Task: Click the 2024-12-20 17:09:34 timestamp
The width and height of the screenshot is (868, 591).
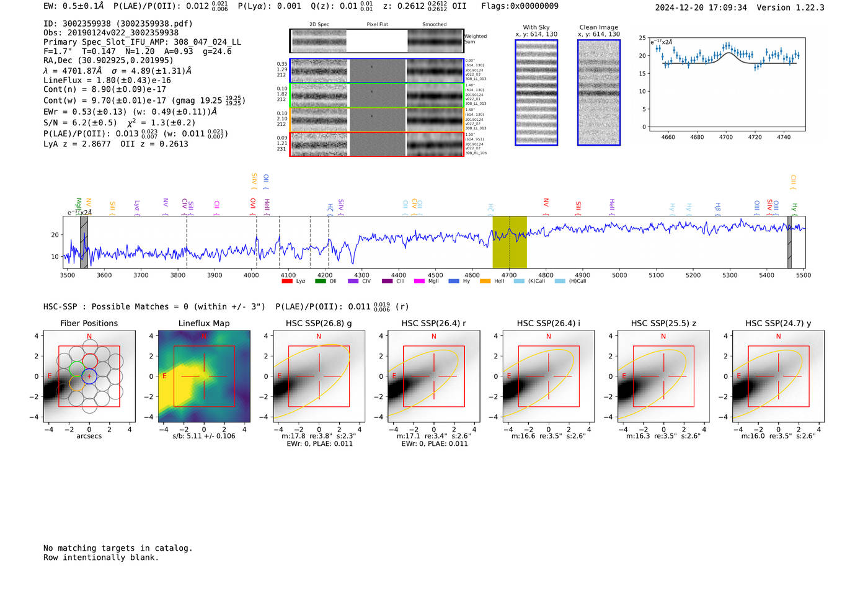Action: click(x=701, y=7)
